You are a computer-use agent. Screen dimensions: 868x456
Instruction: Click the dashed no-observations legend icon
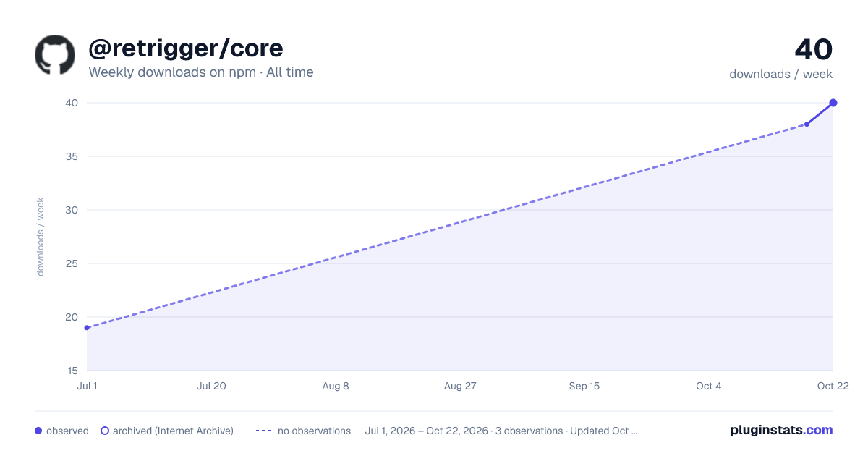[264, 431]
